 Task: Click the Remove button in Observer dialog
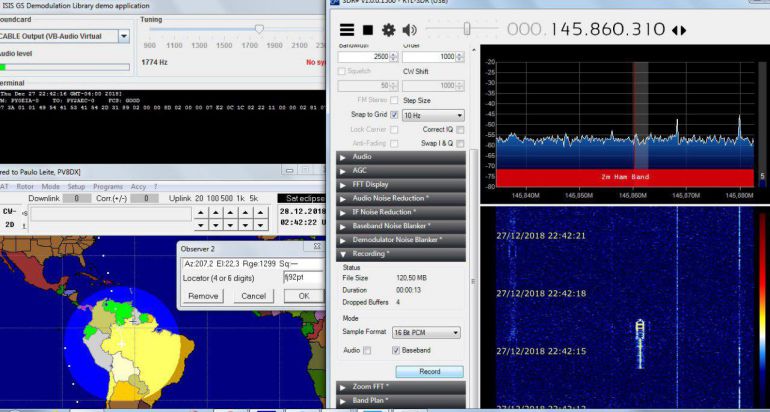point(203,296)
